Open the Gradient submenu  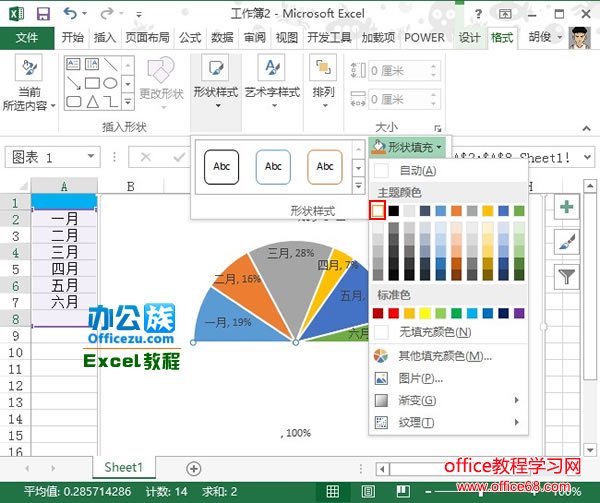click(448, 400)
